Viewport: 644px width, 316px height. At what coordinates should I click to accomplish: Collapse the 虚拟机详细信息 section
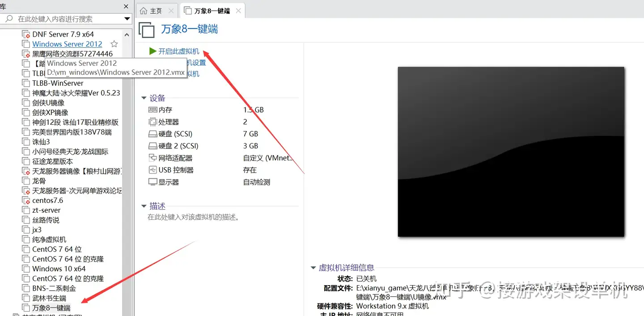coord(313,268)
